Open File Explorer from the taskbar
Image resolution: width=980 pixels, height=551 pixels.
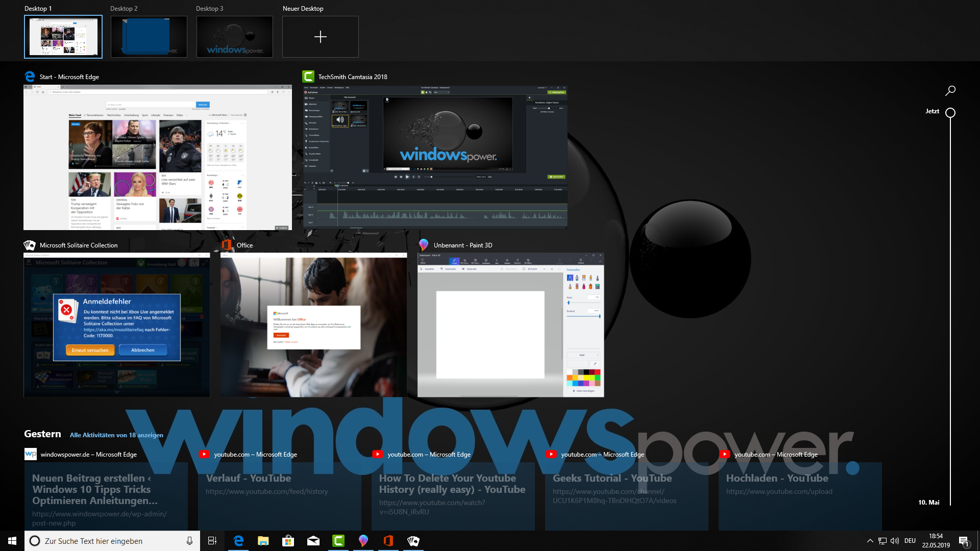coord(263,541)
